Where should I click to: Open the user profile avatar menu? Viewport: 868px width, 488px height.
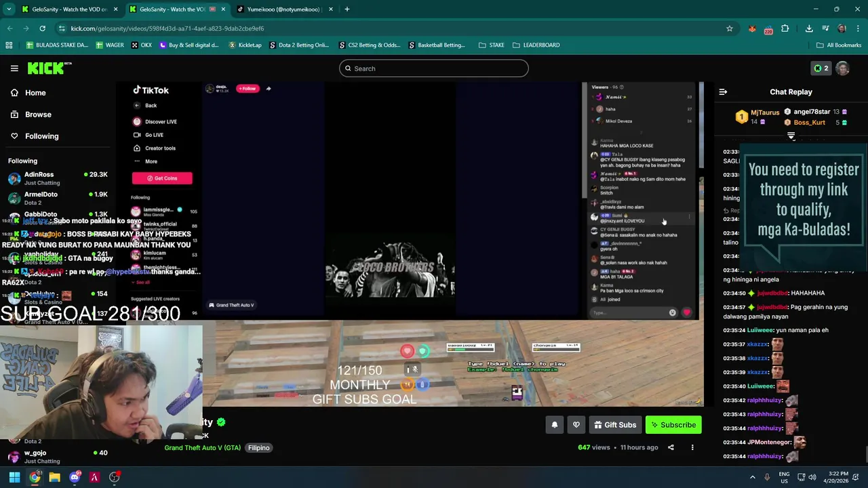[842, 68]
